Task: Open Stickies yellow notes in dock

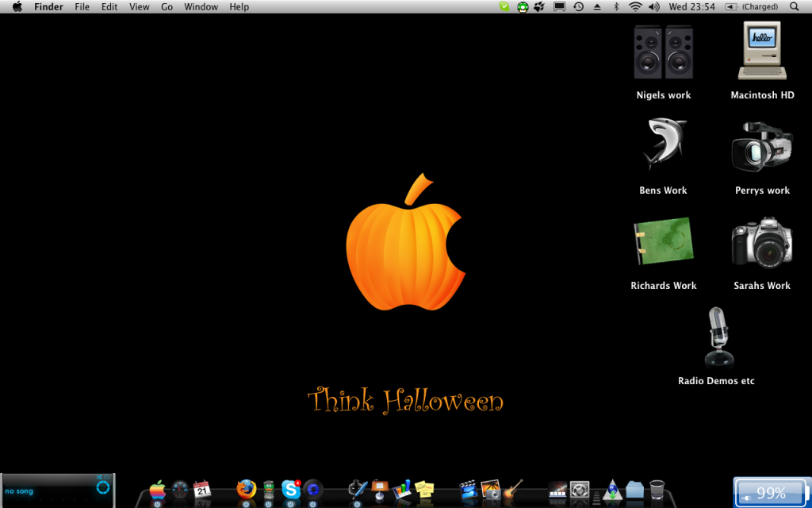Action: coord(424,489)
